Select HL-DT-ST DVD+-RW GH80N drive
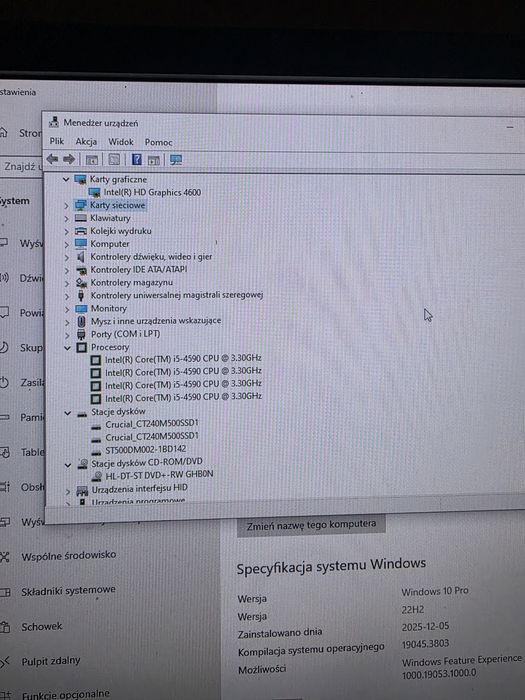Screen dimensions: 525x700 [x=159, y=474]
